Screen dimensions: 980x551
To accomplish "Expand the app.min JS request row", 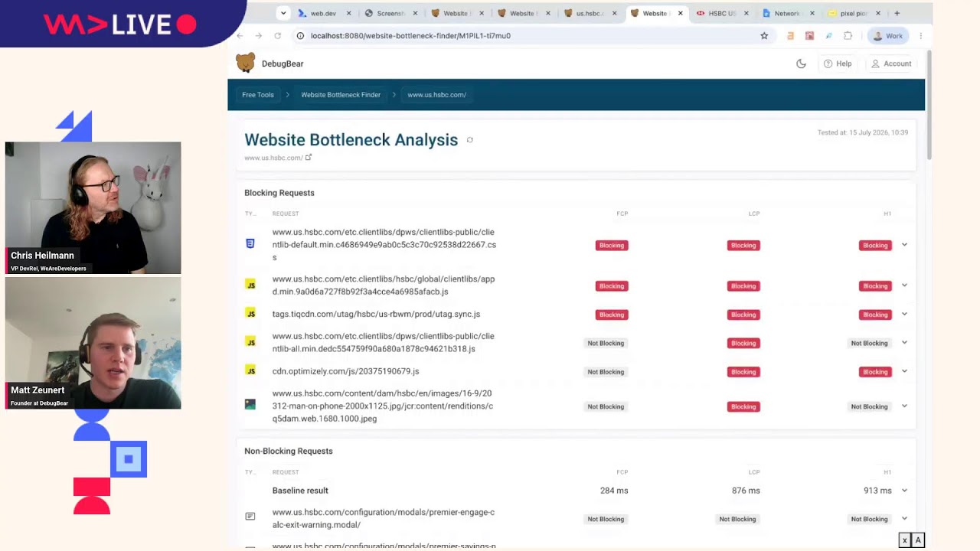I will pos(904,285).
